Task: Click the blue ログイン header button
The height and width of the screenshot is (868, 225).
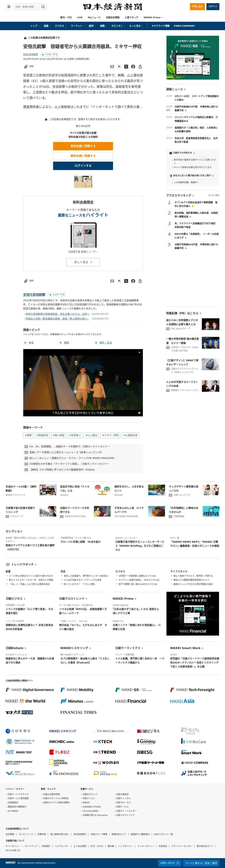Action: tap(213, 6)
